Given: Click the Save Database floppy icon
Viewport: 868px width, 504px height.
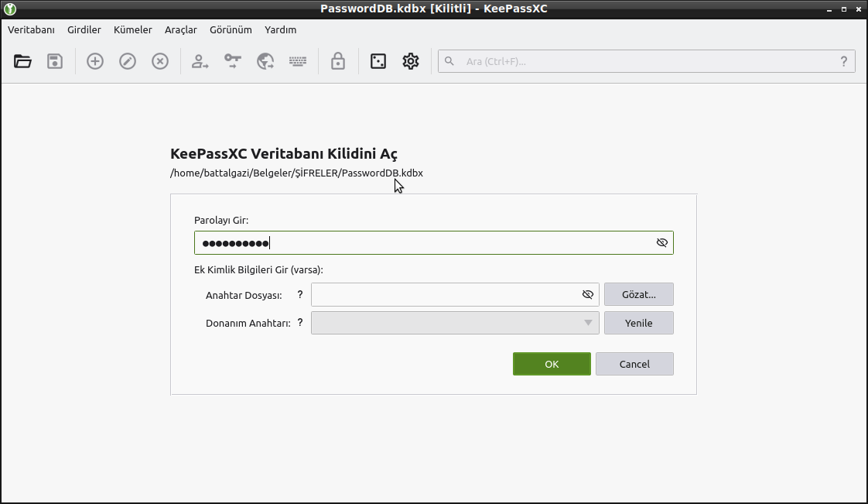Looking at the screenshot, I should pos(55,61).
